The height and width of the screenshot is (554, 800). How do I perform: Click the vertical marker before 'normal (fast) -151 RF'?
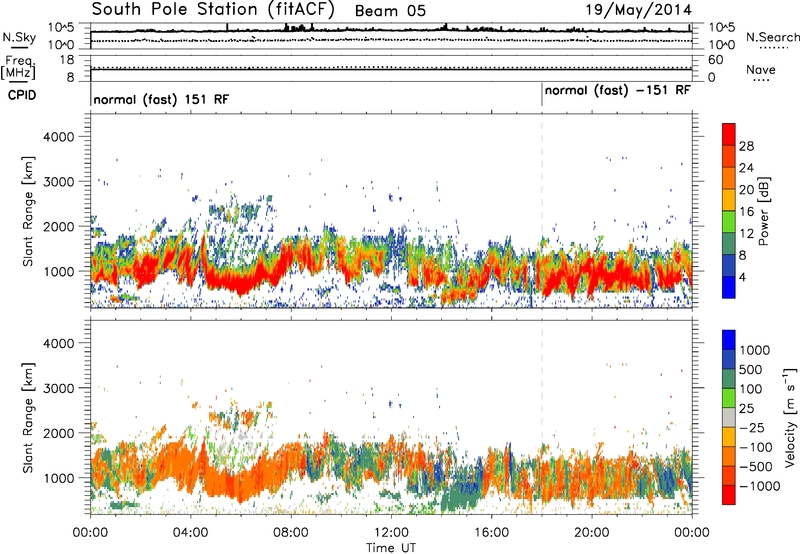point(542,95)
